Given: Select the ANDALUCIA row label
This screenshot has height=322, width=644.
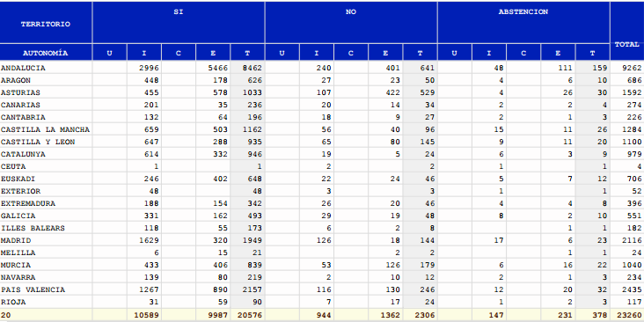Looking at the screenshot, I should (23, 68).
